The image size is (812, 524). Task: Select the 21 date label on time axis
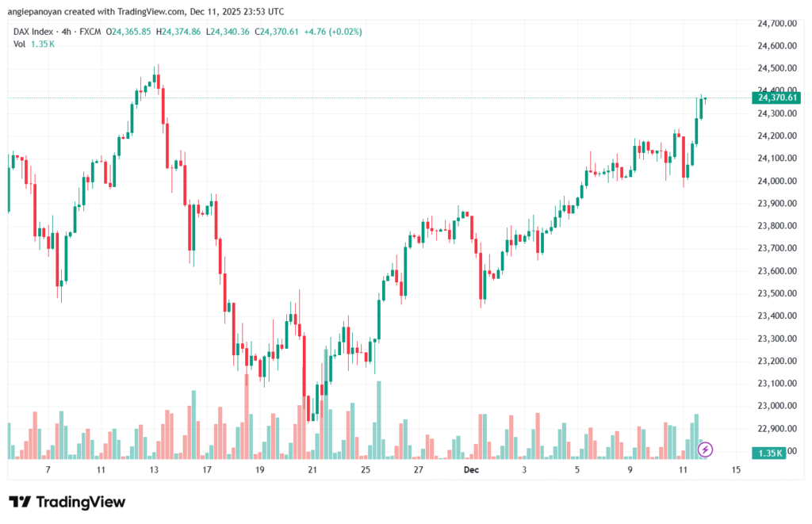coord(312,470)
